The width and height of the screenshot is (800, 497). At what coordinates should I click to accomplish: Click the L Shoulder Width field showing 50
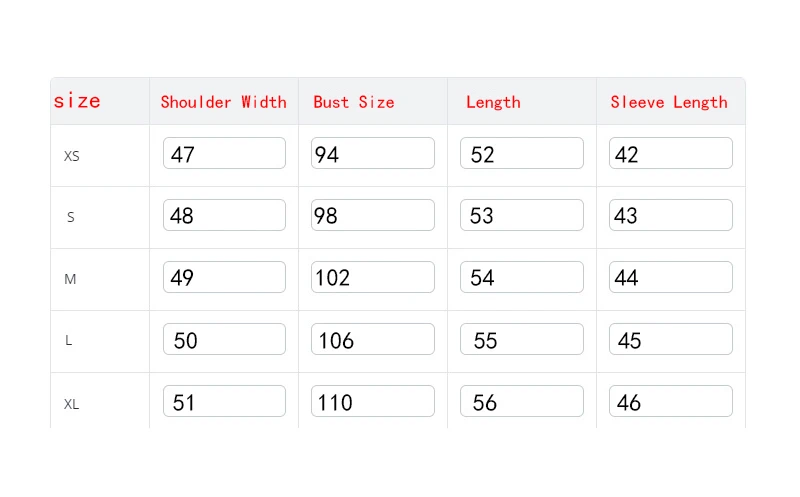coord(224,339)
